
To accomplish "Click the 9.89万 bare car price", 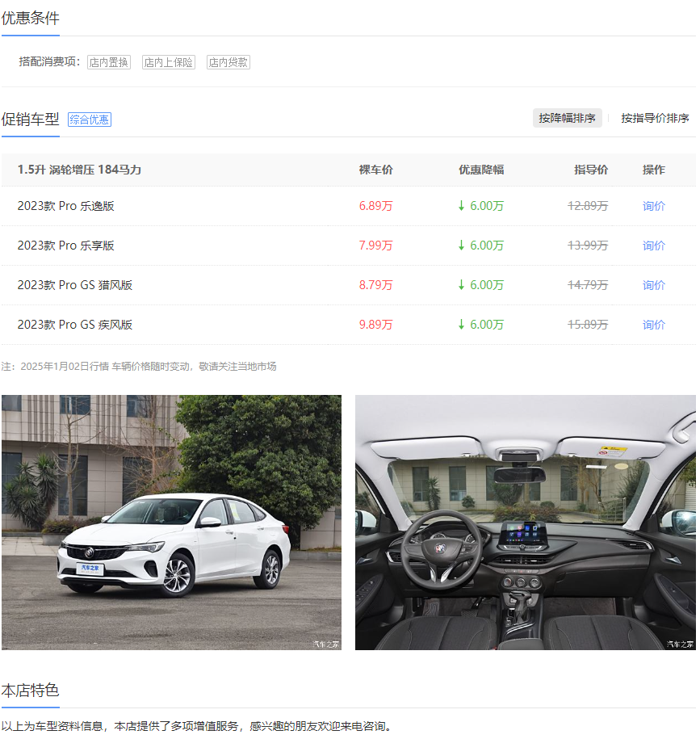I will (x=376, y=325).
